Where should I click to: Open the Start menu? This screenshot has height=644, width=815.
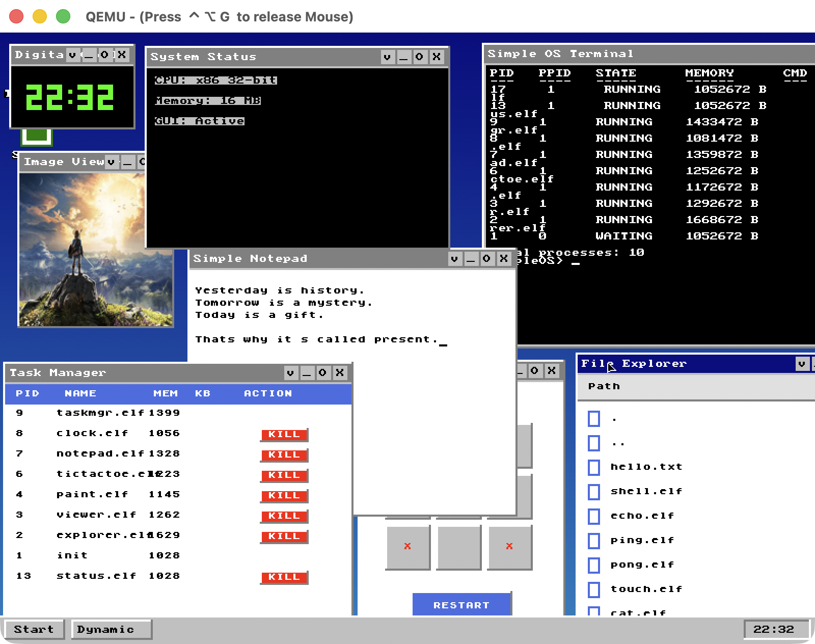(34, 629)
